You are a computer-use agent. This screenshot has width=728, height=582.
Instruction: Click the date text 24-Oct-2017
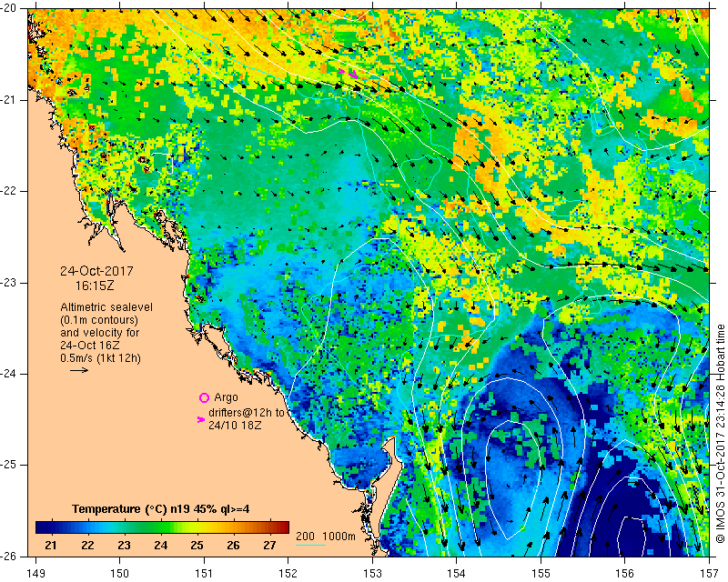(96, 271)
